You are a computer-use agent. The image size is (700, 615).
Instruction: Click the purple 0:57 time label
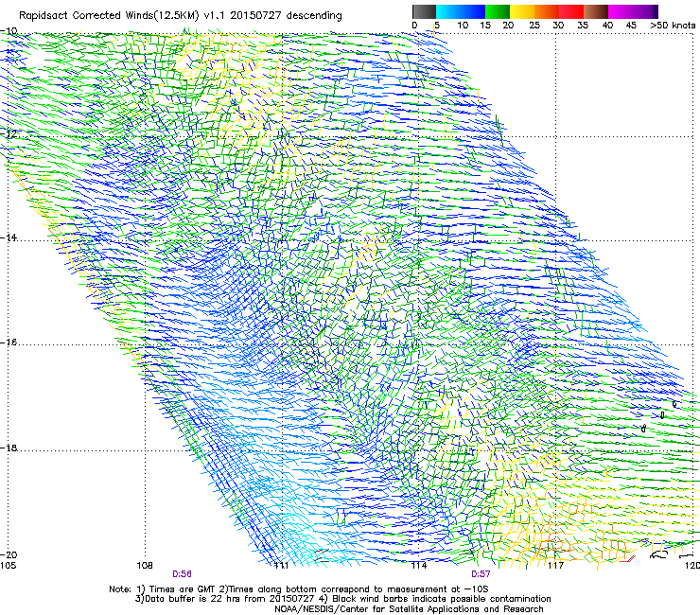pyautogui.click(x=481, y=574)
